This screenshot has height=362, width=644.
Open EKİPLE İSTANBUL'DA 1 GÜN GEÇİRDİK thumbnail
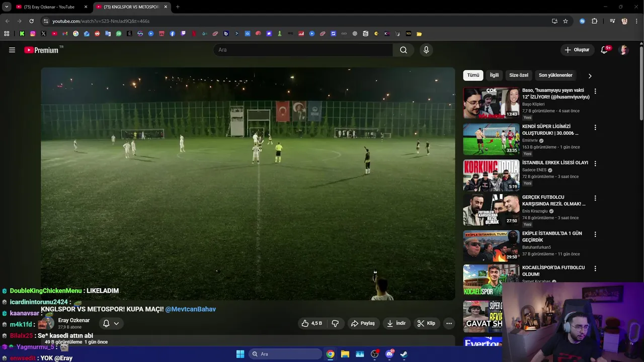point(491,246)
